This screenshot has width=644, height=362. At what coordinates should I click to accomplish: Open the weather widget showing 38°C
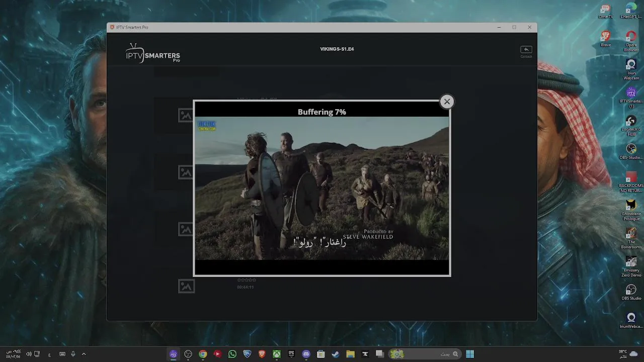click(x=629, y=354)
